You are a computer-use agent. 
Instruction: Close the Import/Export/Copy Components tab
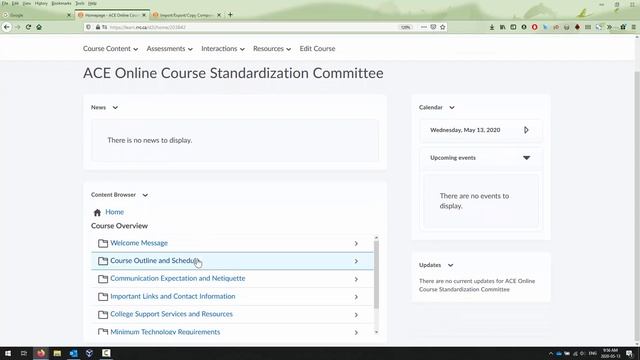tap(219, 15)
